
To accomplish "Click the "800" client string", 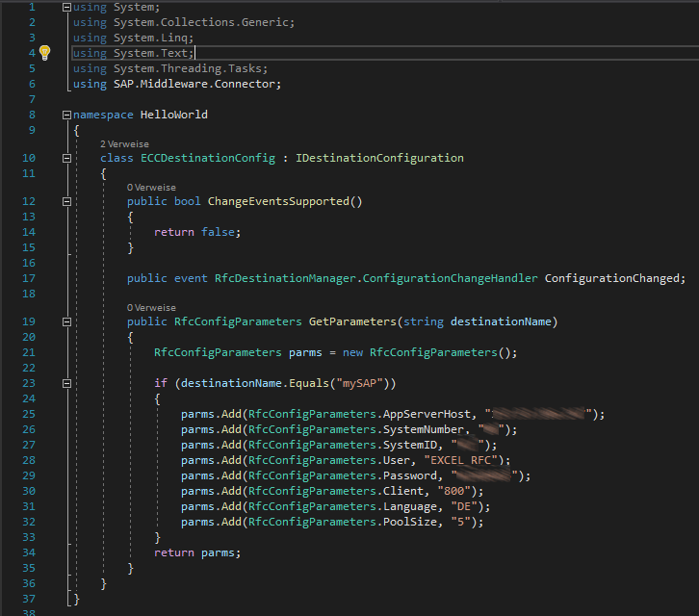I will tap(453, 491).
